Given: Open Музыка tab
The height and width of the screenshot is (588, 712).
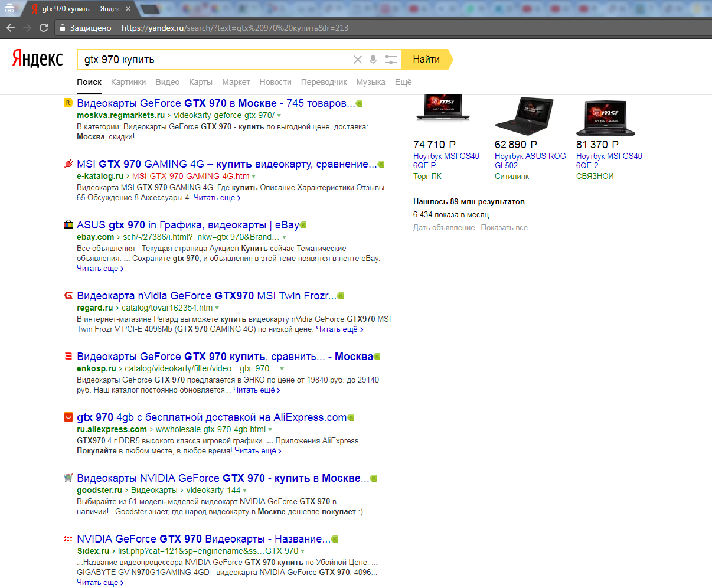Looking at the screenshot, I should [371, 82].
